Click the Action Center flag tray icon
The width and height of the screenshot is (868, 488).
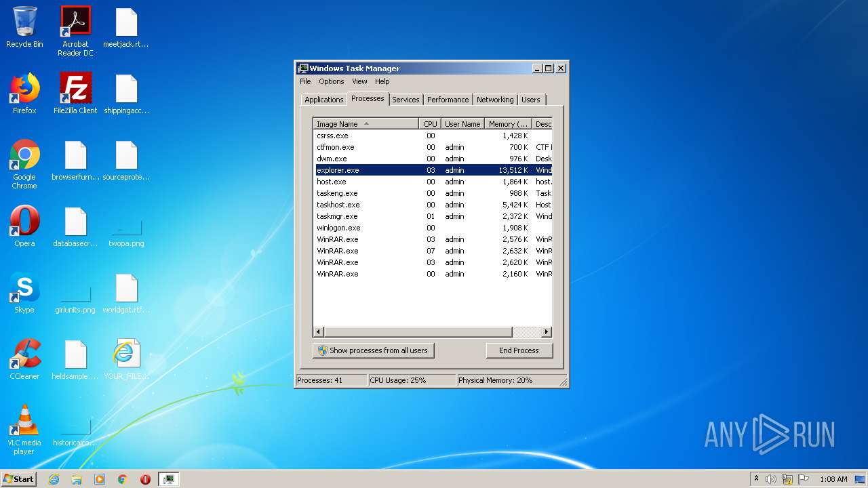tap(804, 479)
